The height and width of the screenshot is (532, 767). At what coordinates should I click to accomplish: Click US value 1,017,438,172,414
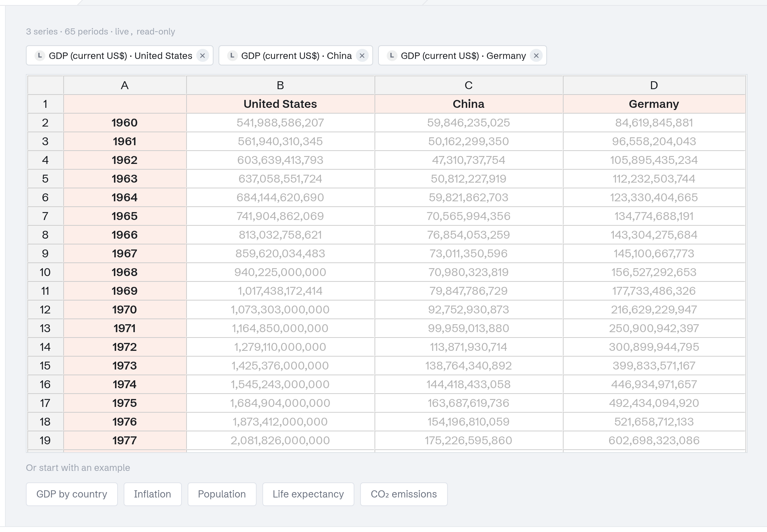click(280, 291)
